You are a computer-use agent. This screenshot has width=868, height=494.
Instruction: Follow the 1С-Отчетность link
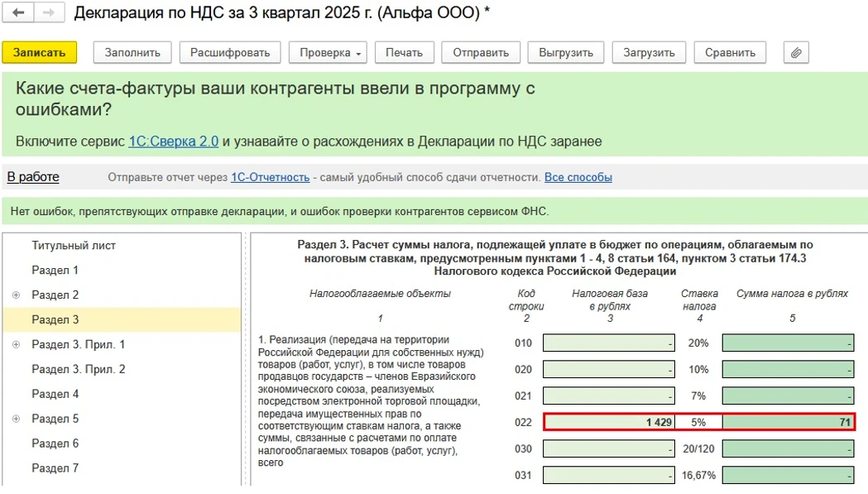pos(270,177)
